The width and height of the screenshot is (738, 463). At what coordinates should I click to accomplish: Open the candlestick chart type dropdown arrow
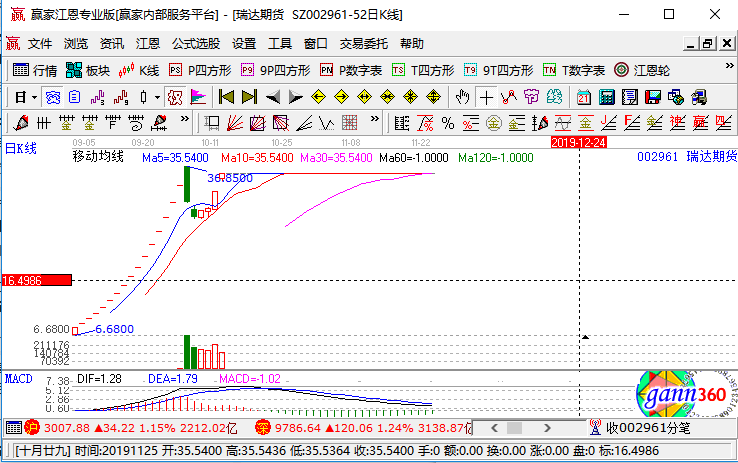(157, 98)
